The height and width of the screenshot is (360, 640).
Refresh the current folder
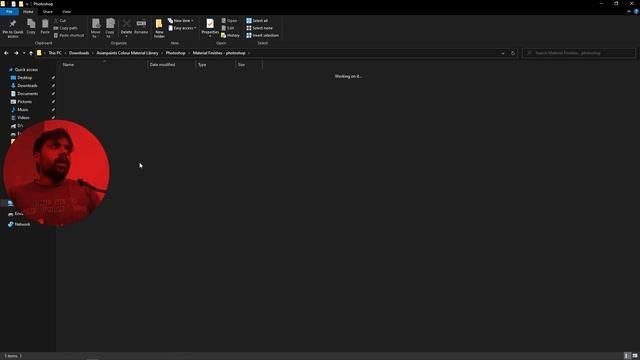(513, 53)
